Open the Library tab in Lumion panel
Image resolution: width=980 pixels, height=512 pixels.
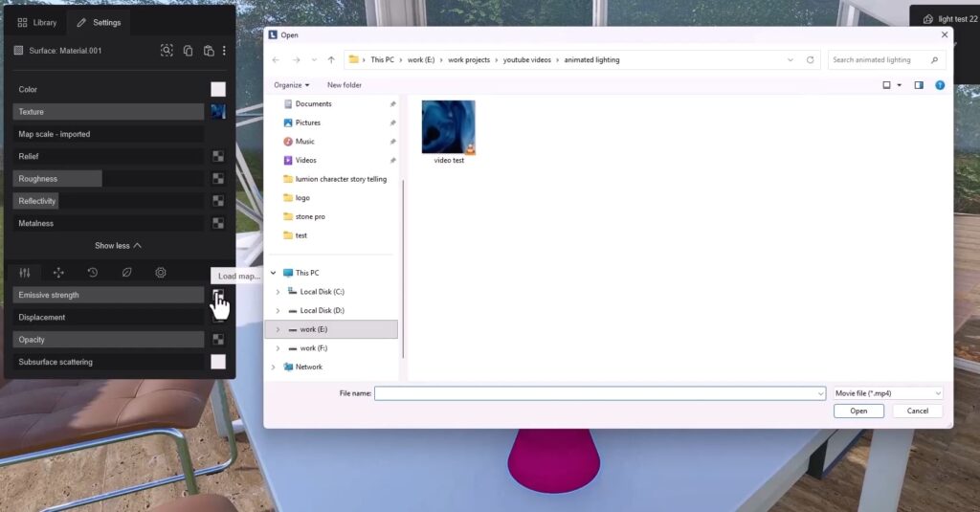[x=37, y=23]
